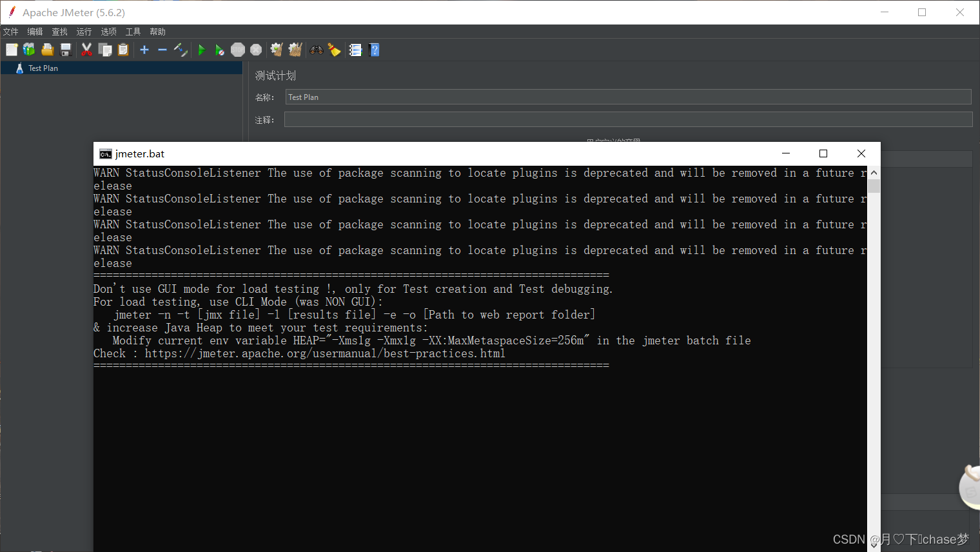The height and width of the screenshot is (552, 980).
Task: Close the jmeter.bat console window
Action: 861,153
